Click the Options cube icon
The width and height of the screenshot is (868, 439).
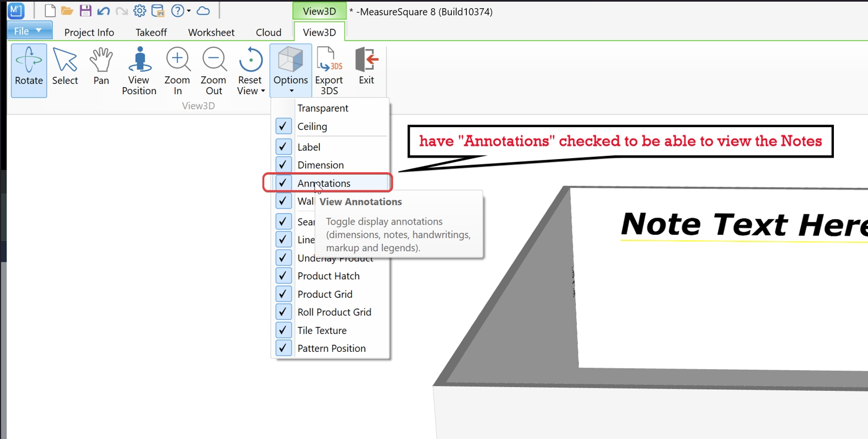click(x=291, y=60)
